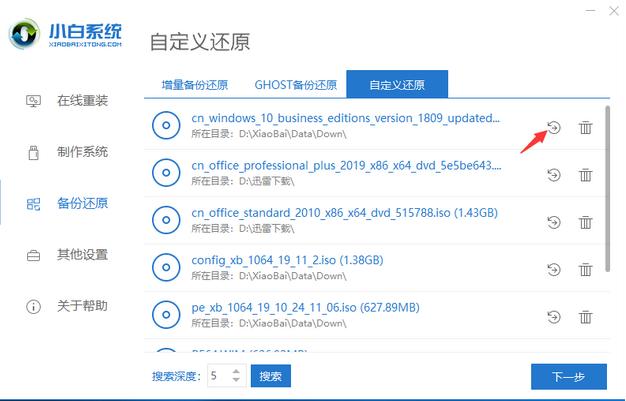Select cn_office_professional_plus_2019 file name
Screen dimensions: 626x401
pos(346,165)
